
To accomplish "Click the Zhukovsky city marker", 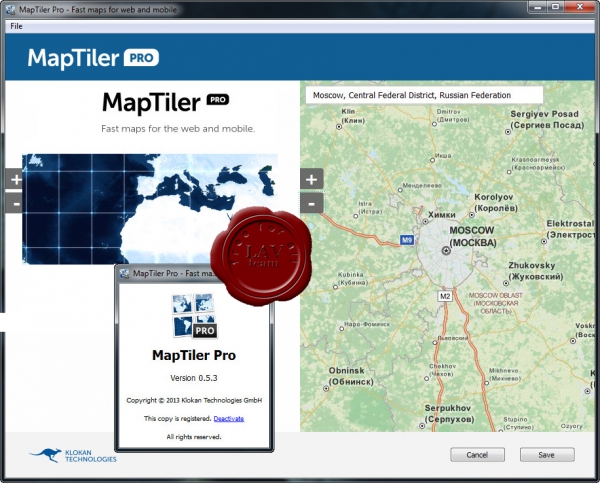I will coord(506,283).
